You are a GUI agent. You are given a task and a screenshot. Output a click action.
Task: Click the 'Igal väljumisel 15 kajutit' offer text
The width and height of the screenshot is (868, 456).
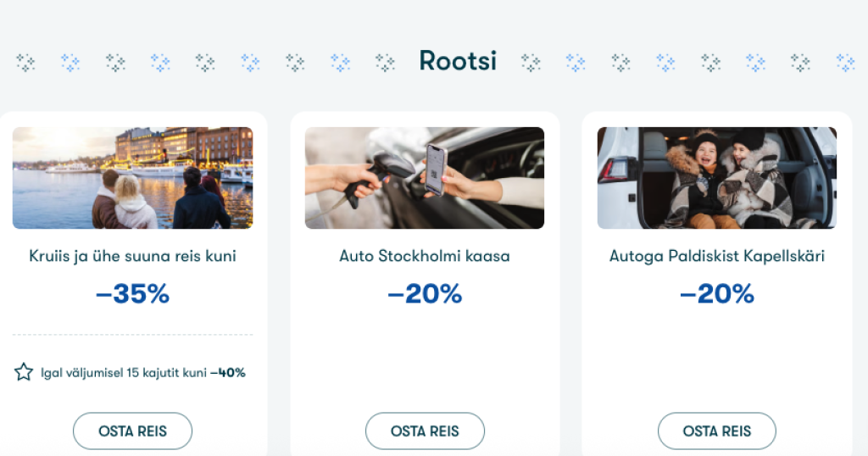(123, 373)
